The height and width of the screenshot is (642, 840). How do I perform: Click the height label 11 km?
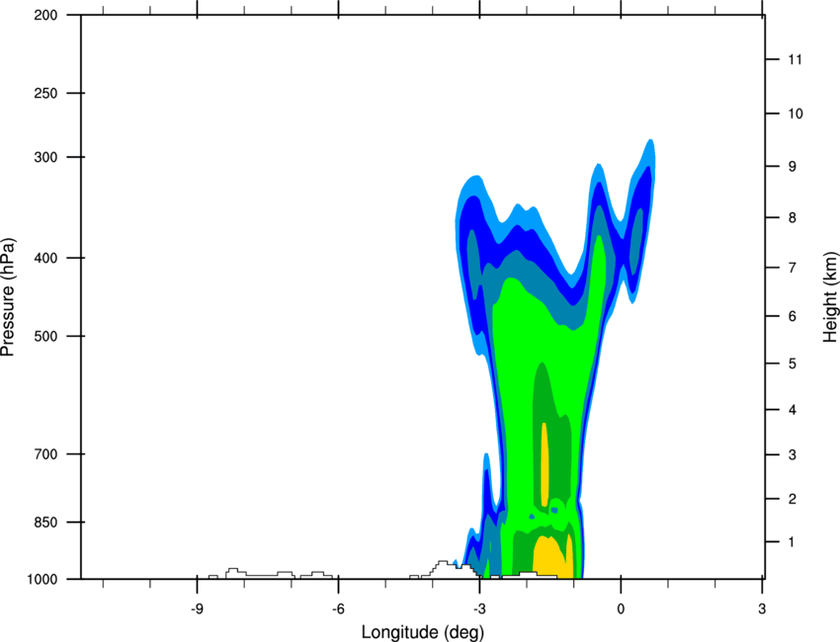click(795, 59)
